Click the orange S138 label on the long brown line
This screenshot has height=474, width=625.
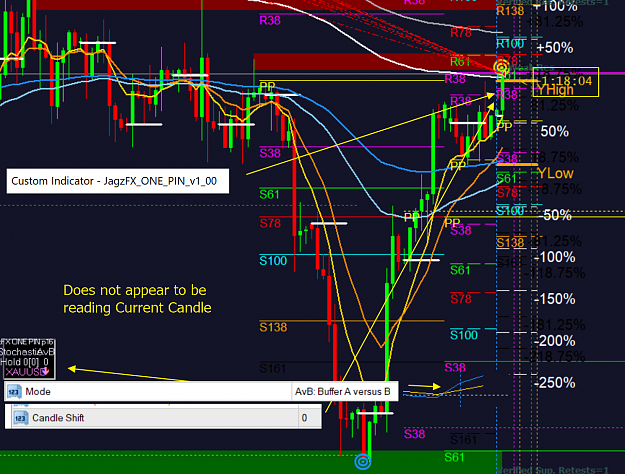click(x=273, y=328)
